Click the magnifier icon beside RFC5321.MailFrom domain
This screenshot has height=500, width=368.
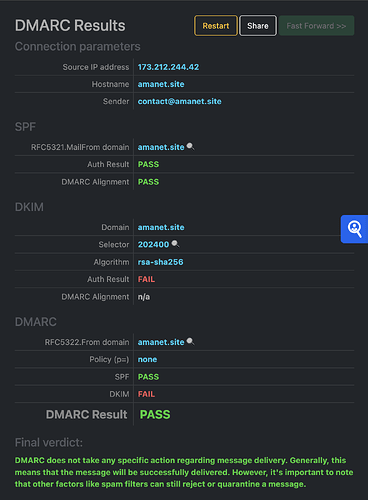coord(190,147)
